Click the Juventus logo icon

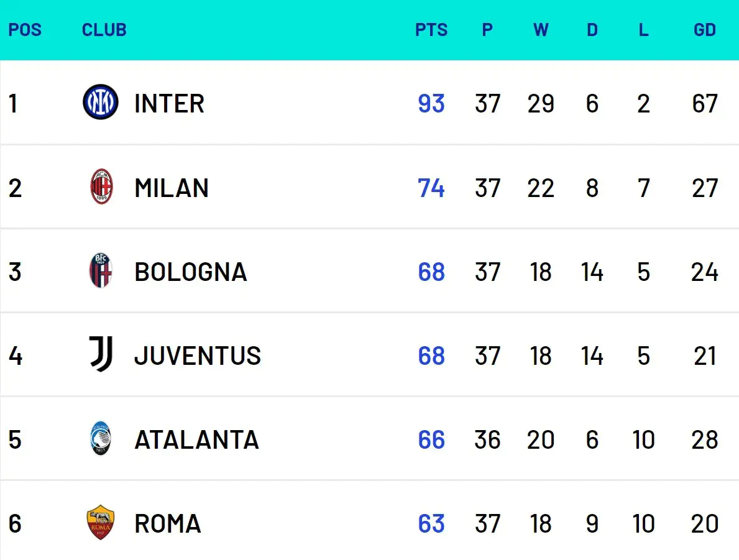(101, 355)
